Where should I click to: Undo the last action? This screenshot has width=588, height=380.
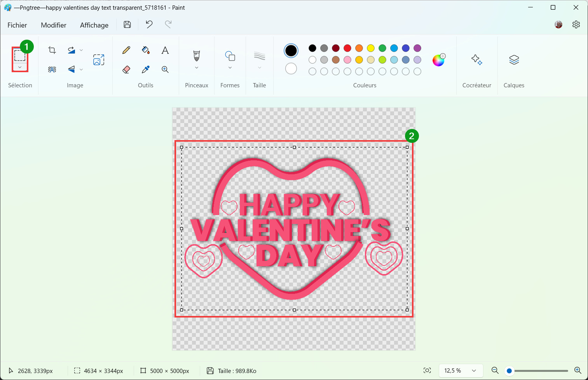[149, 24]
